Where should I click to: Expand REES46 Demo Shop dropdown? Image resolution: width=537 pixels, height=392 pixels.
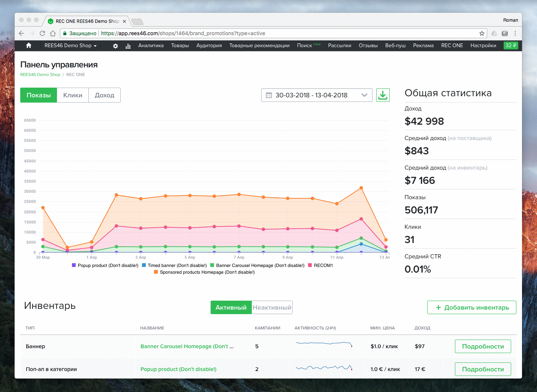(70, 45)
